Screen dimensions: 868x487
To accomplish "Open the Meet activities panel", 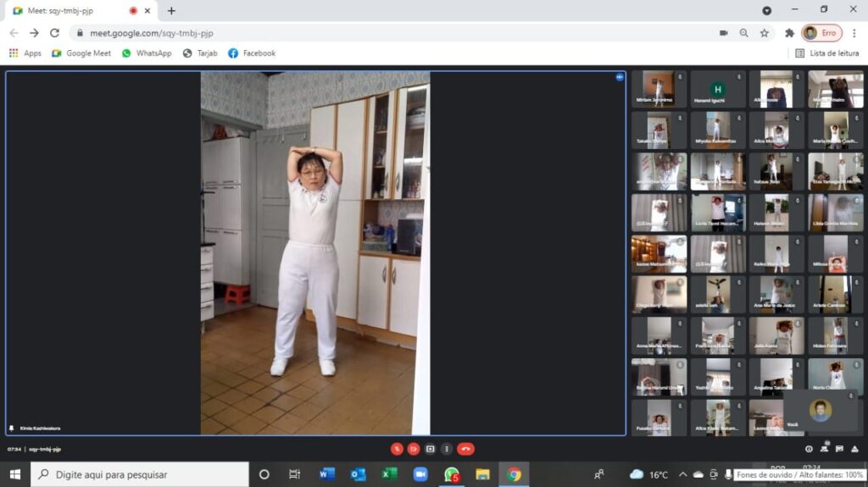I will point(854,449).
